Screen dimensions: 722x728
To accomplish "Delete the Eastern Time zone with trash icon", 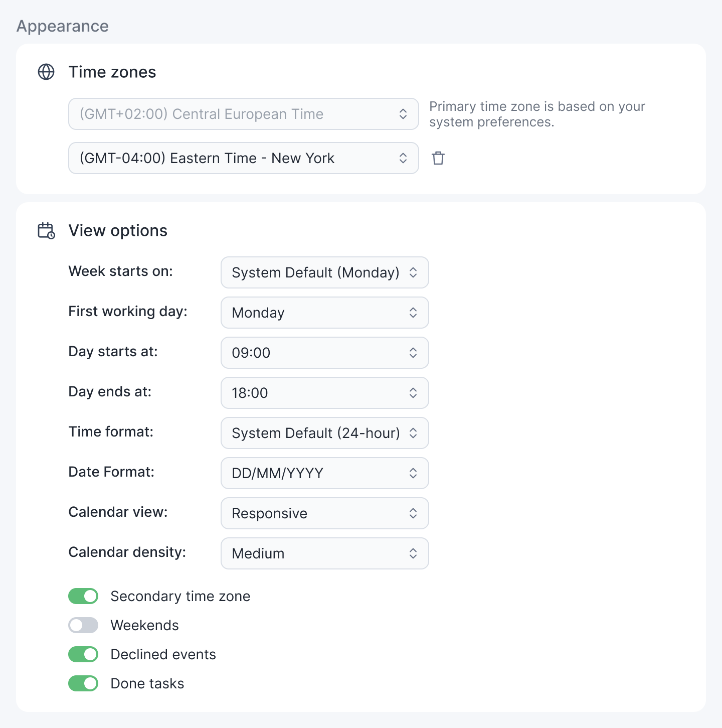I will click(438, 158).
